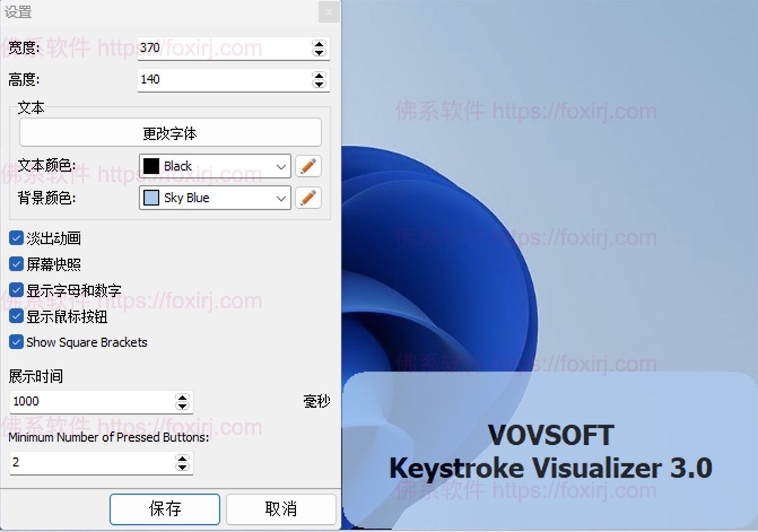Click the 取消 button
Screen dimensions: 758x532
(280, 509)
